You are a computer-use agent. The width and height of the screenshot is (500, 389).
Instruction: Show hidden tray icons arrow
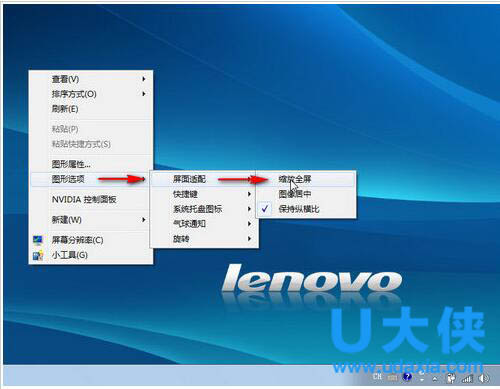tap(435, 379)
